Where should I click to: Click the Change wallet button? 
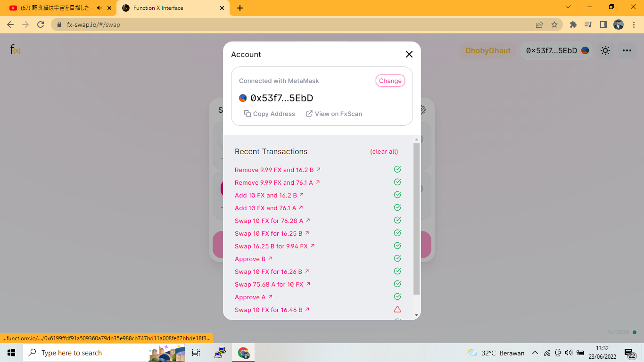390,81
